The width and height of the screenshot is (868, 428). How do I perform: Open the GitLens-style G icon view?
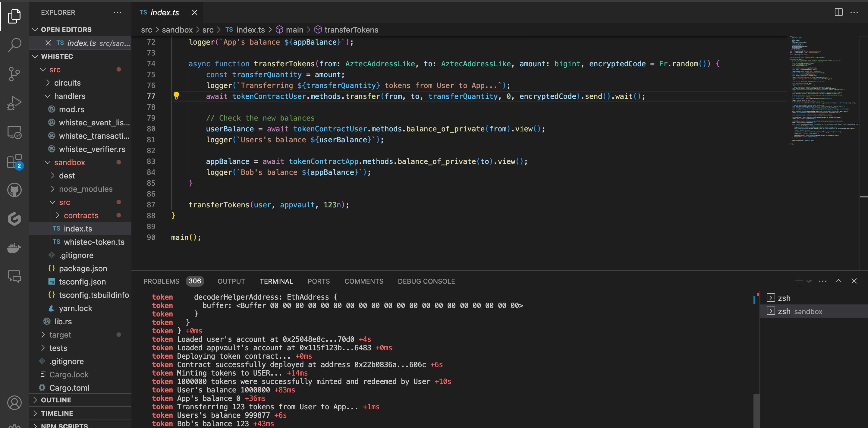point(14,219)
